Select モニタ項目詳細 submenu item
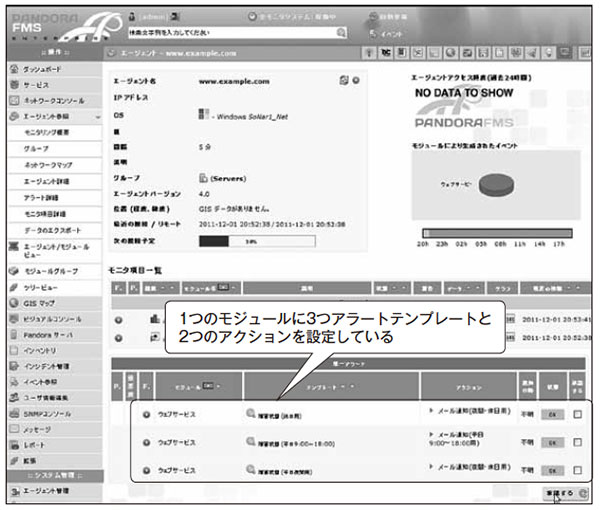Image resolution: width=600 pixels, height=510 pixels. 45,213
